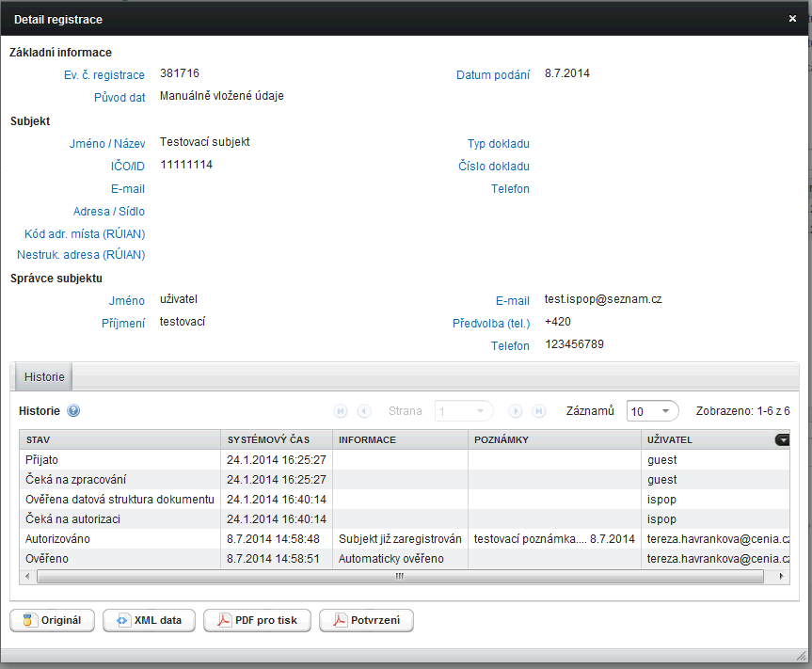This screenshot has width=812, height=669.
Task: Click Subjekt již zaregistrován information cell
Action: tap(400, 538)
